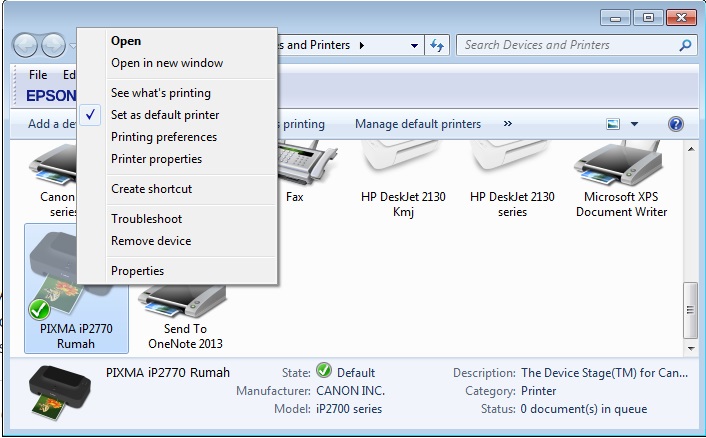
Task: Click the iP2700 series model text
Action: pos(349,409)
